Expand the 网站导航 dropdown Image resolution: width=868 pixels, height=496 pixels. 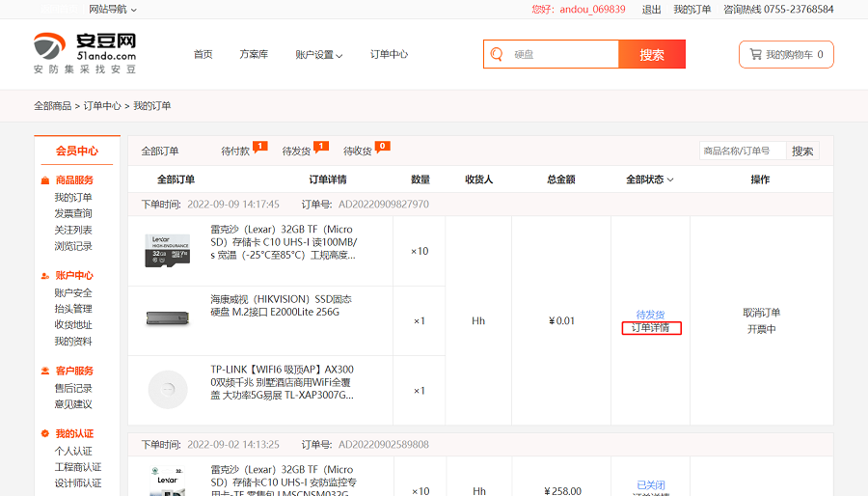click(113, 9)
